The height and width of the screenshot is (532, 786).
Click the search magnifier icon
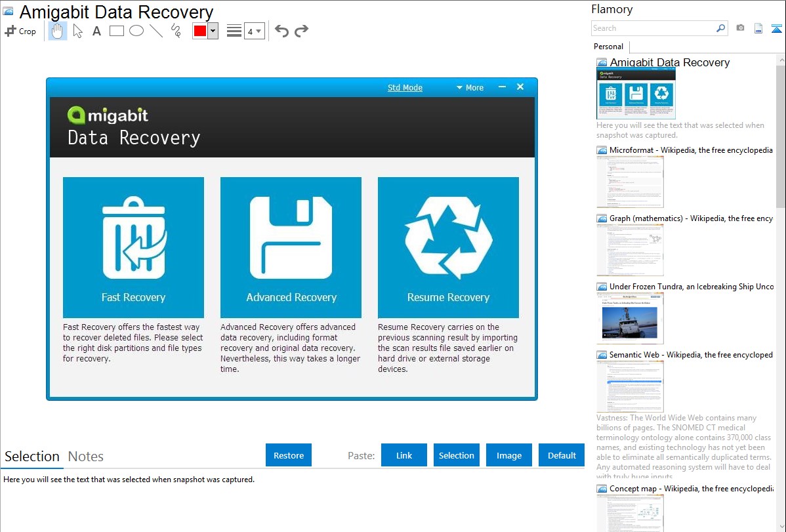pos(720,28)
